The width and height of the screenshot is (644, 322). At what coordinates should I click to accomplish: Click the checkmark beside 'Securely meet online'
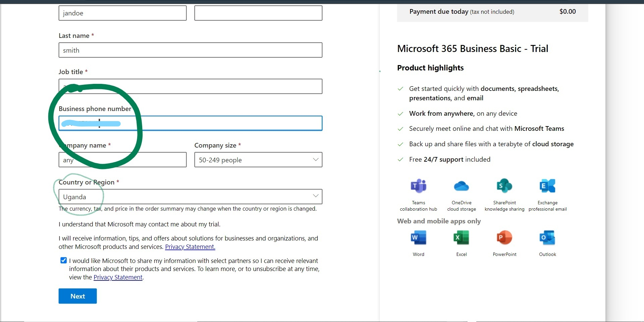coord(400,129)
